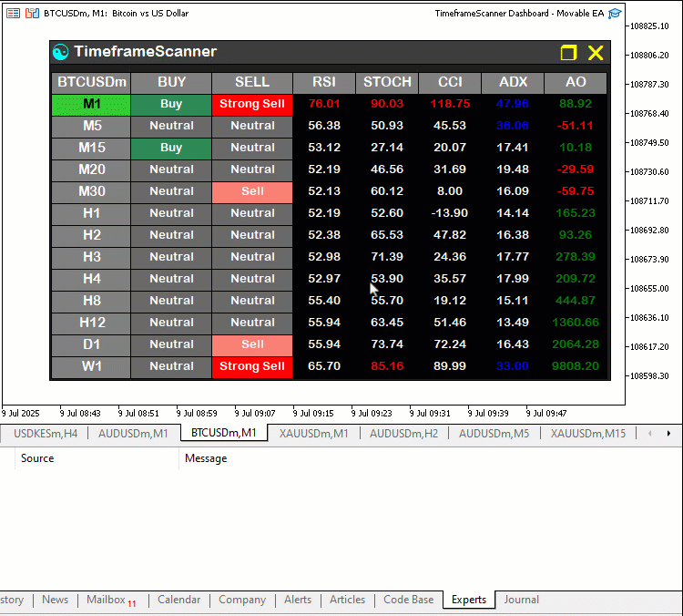
Task: Open the Alerts tab
Action: point(298,600)
